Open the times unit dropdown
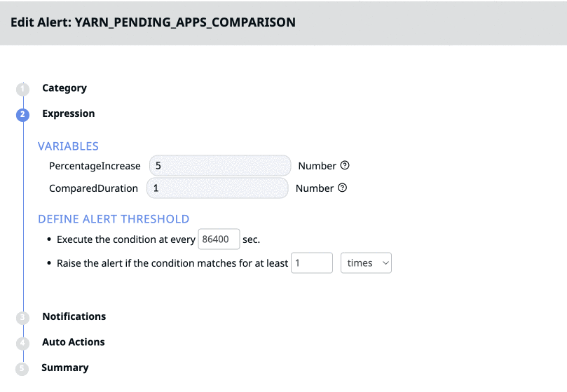Screen dimensions: 567x392 tap(366, 263)
